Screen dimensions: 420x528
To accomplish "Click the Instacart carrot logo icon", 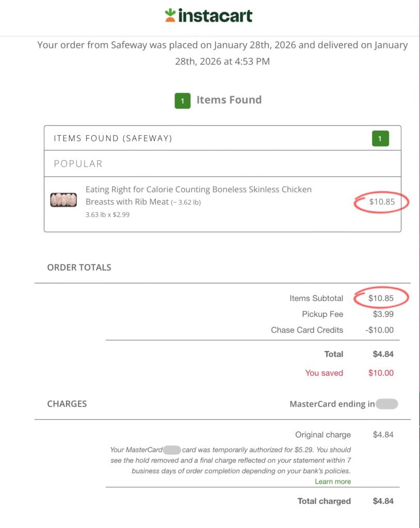I will click(x=170, y=15).
